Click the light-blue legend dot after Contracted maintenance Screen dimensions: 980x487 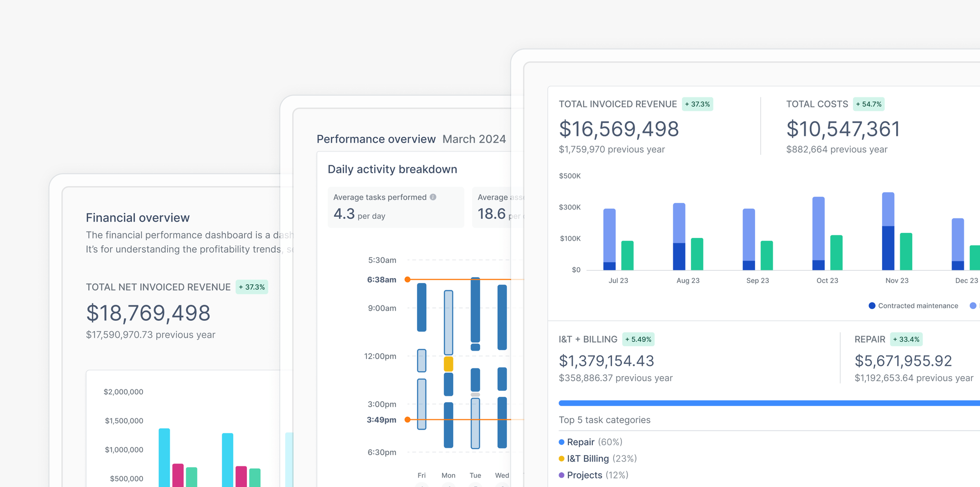[x=974, y=306]
